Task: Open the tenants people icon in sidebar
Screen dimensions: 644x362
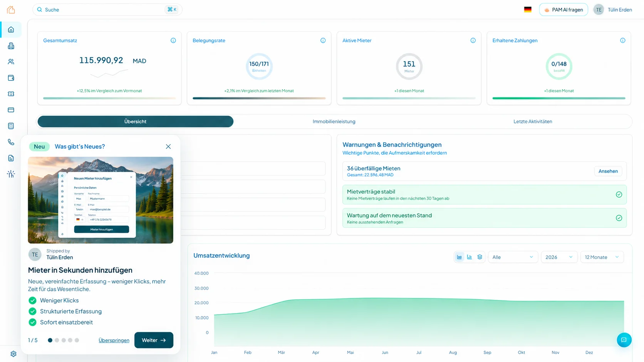Action: coord(11,62)
